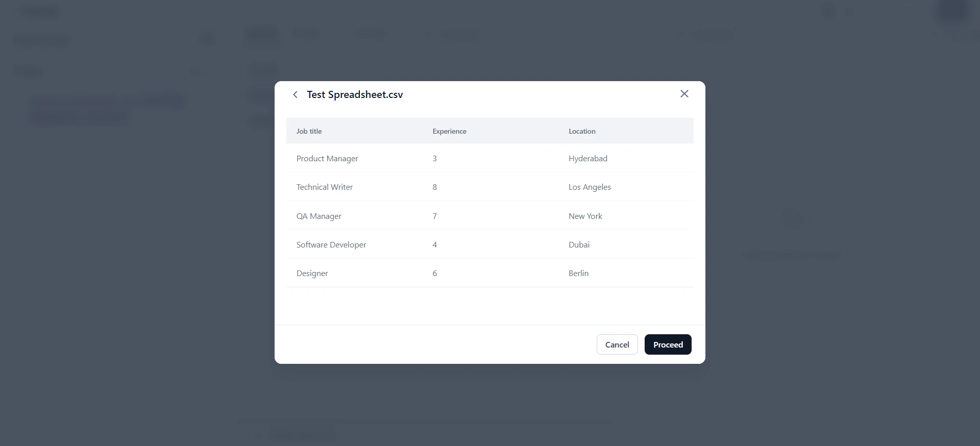Viewport: 980px width, 446px height.
Task: Select the Technical Writer row
Action: pos(325,187)
